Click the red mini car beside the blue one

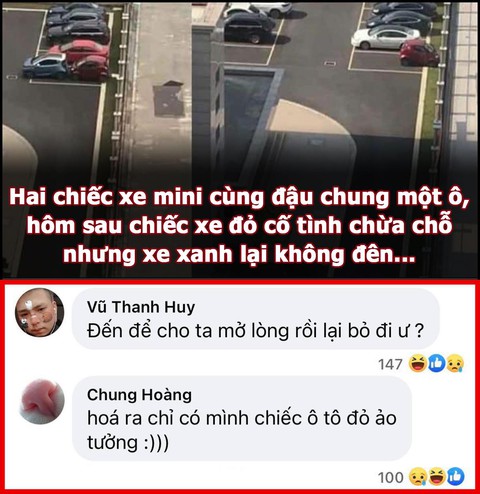89,68
